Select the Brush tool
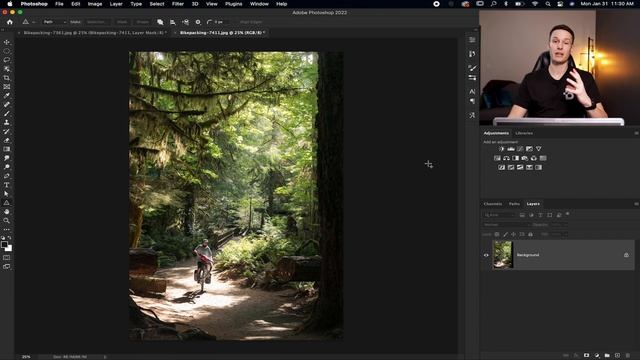The height and width of the screenshot is (360, 640). pyautogui.click(x=7, y=113)
